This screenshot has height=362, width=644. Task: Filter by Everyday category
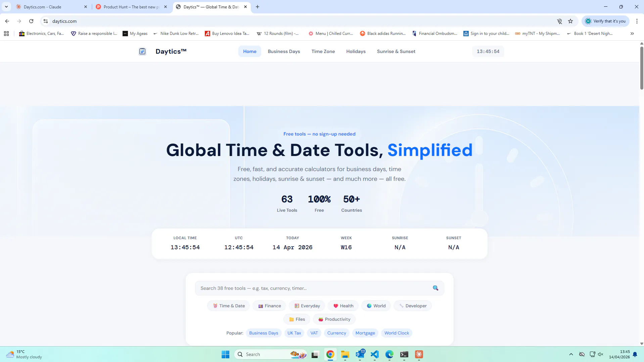307,306
